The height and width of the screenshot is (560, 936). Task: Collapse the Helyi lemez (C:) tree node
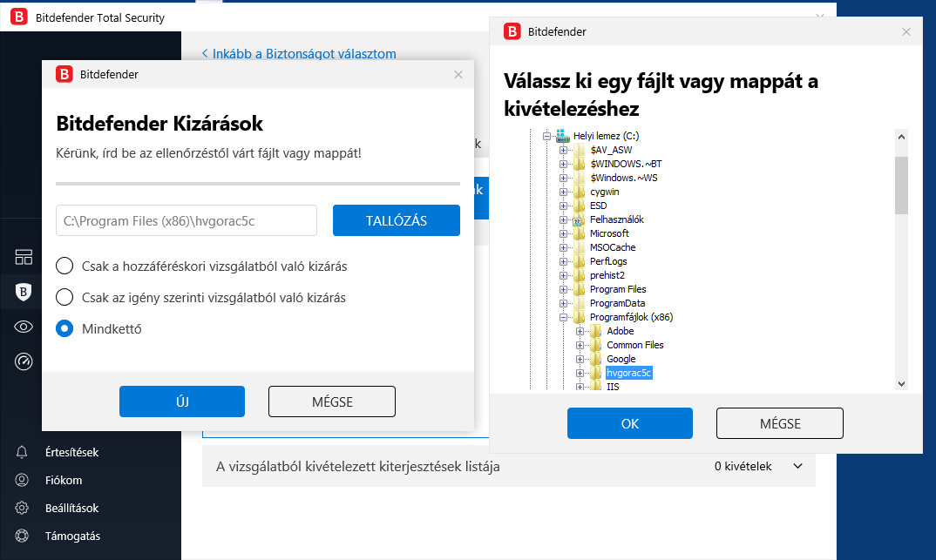[546, 136]
